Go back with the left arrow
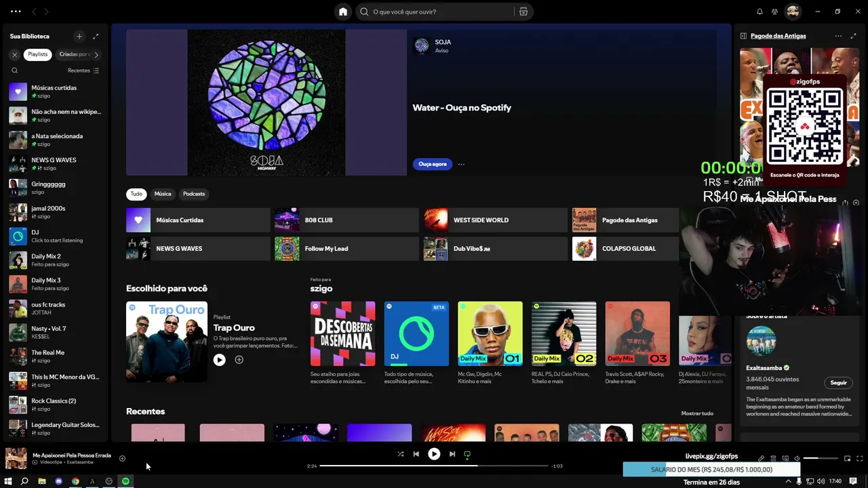 pos(34,12)
